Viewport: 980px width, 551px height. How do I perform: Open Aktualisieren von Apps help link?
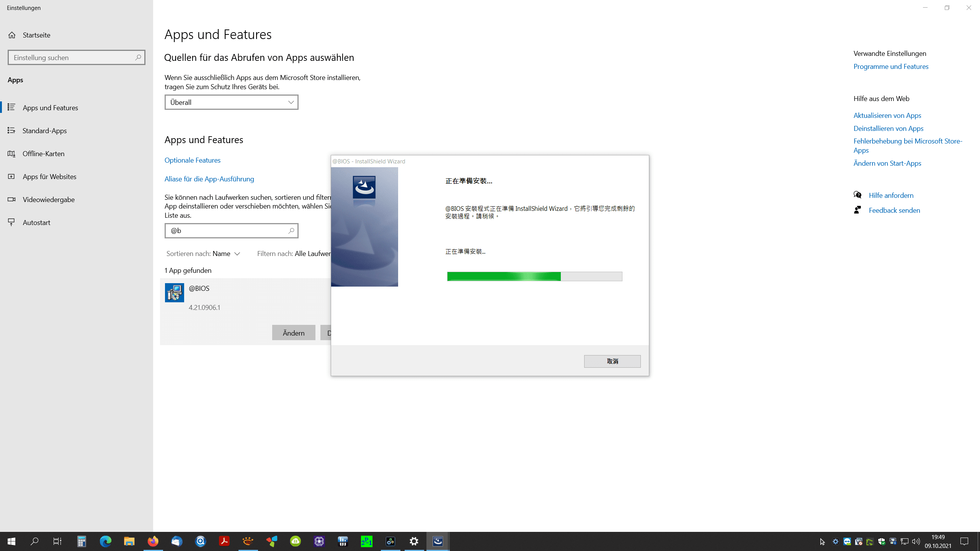(x=887, y=115)
